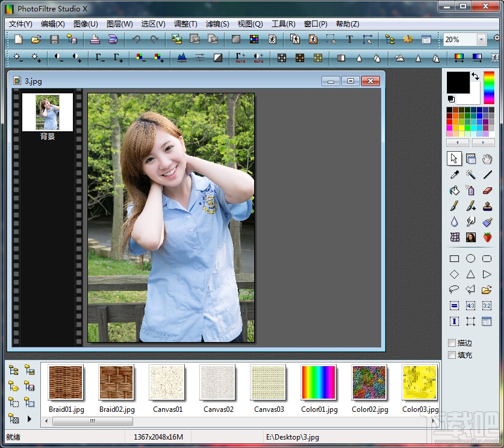Enable the 描边 (stroke) checkbox

point(452,343)
